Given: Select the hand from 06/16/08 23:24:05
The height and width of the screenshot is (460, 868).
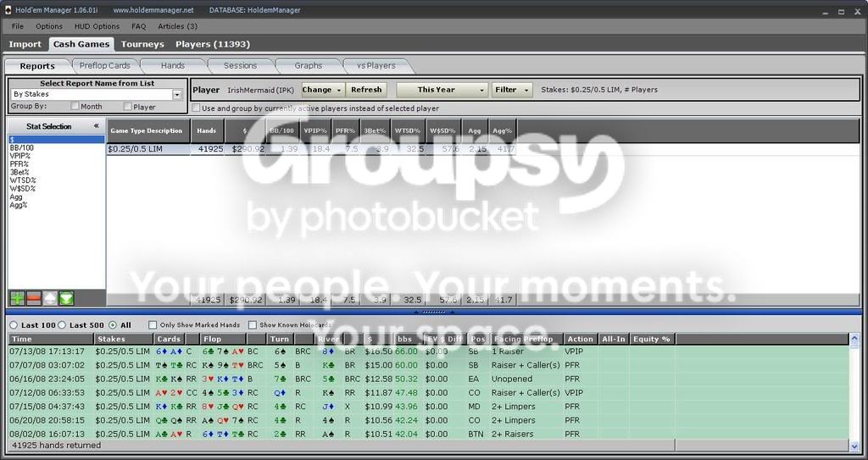Looking at the screenshot, I should tap(429, 379).
